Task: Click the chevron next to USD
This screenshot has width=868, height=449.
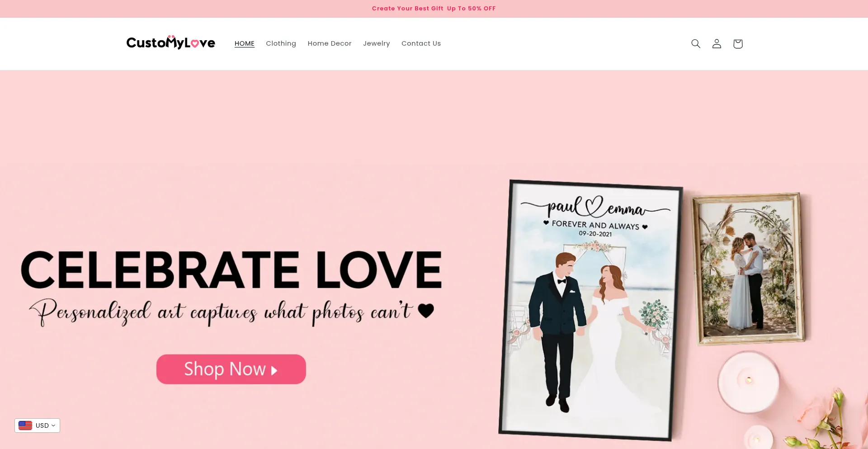Action: [53, 425]
